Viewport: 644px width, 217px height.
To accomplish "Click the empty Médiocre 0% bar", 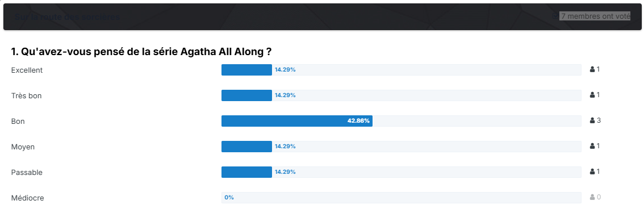I will click(402, 197).
